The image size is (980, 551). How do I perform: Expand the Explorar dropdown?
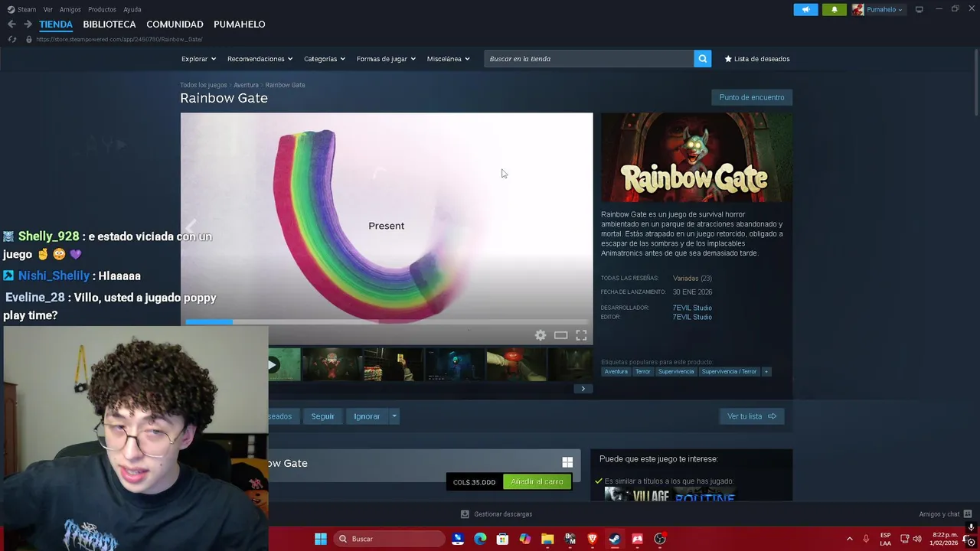tap(198, 59)
